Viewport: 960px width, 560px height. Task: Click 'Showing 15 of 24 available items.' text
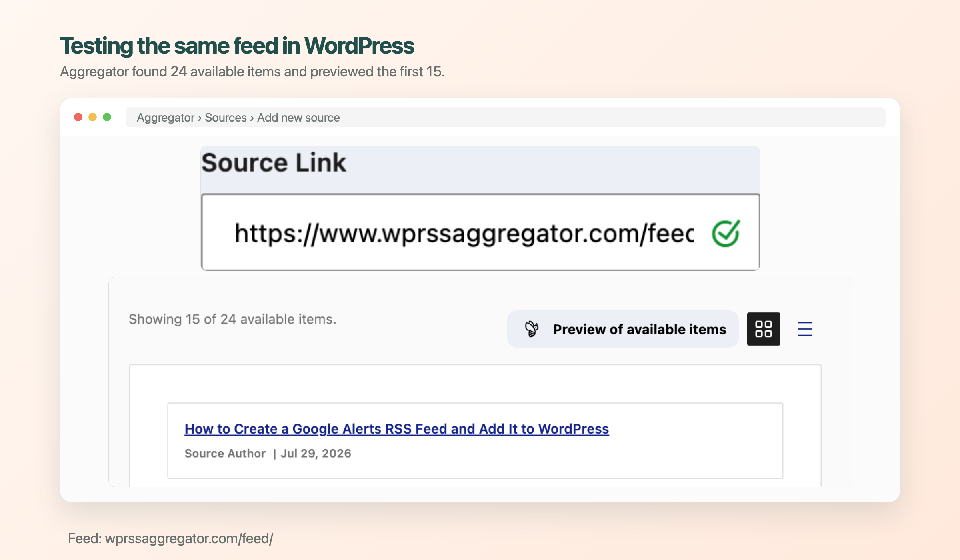tap(232, 319)
